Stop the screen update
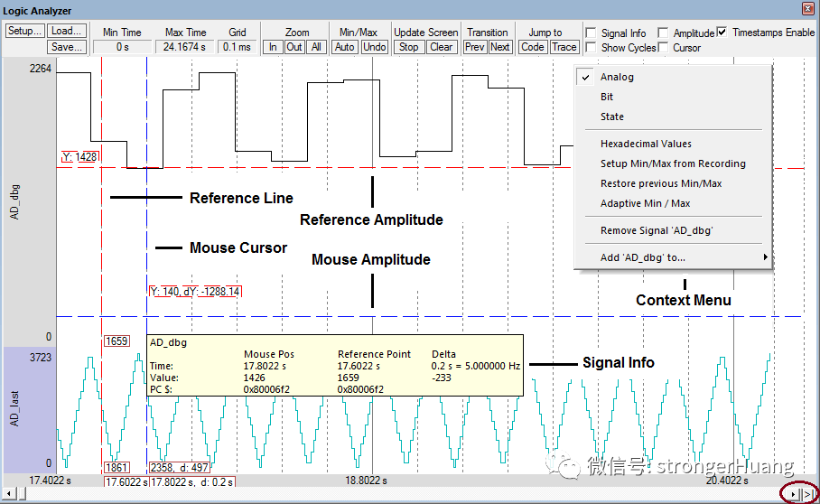 (x=408, y=47)
